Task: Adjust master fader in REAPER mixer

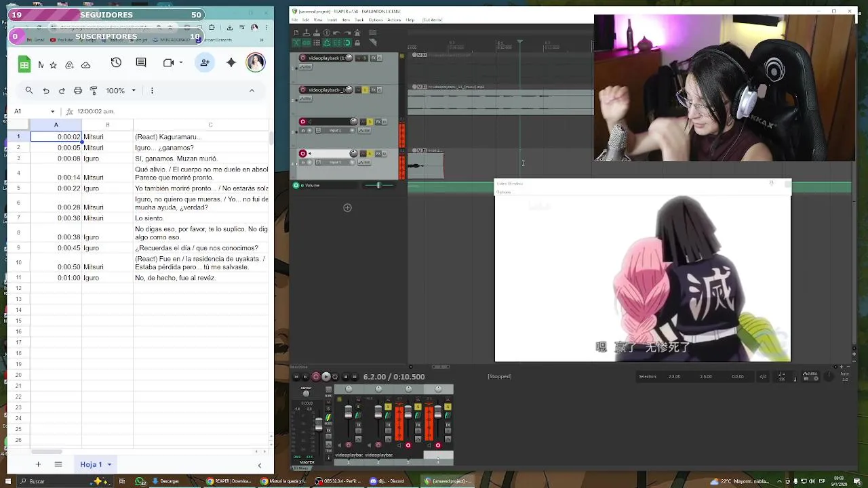Action: click(x=319, y=424)
